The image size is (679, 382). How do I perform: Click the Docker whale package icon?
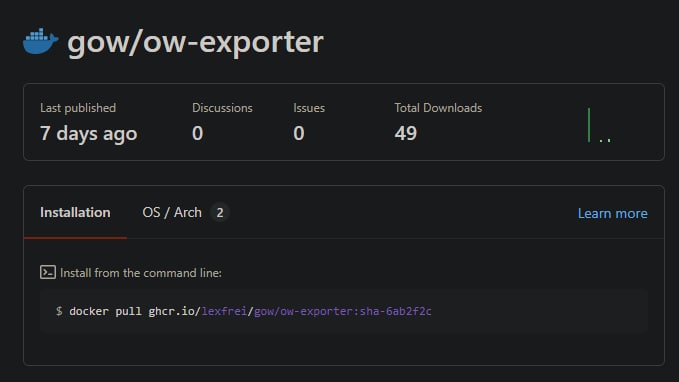point(41,42)
